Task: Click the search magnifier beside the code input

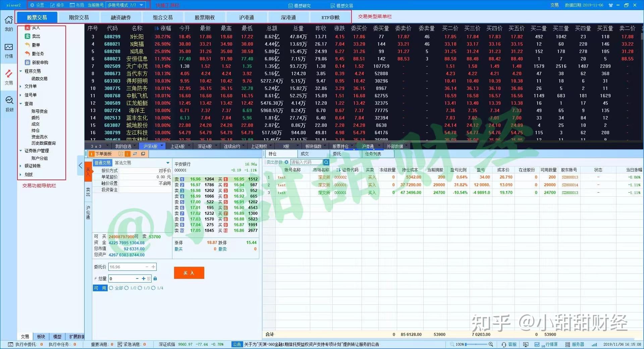Action: click(x=326, y=162)
